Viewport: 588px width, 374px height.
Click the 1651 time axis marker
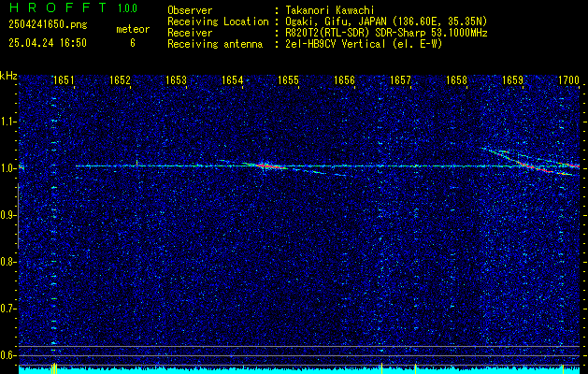[64, 80]
